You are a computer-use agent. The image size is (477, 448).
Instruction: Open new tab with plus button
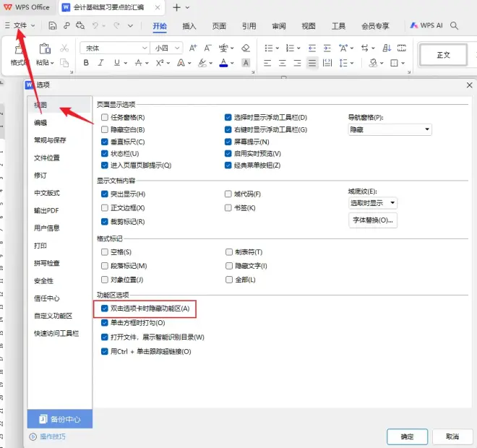[x=176, y=7]
